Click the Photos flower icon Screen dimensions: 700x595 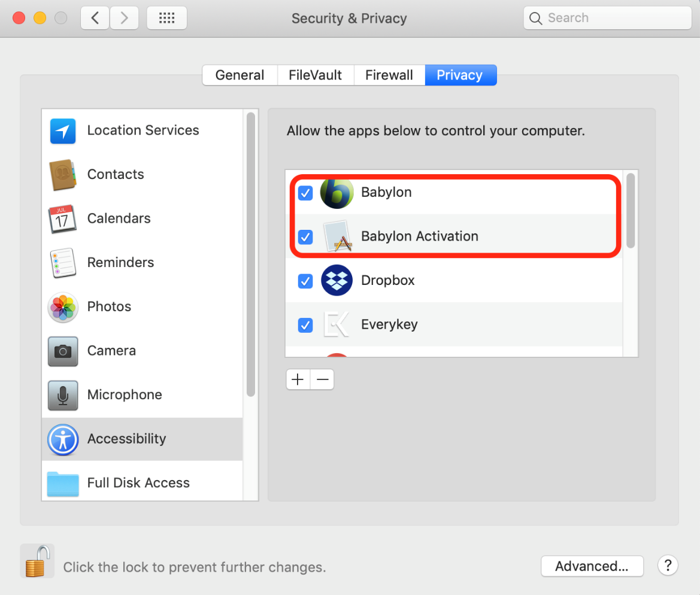click(x=62, y=307)
